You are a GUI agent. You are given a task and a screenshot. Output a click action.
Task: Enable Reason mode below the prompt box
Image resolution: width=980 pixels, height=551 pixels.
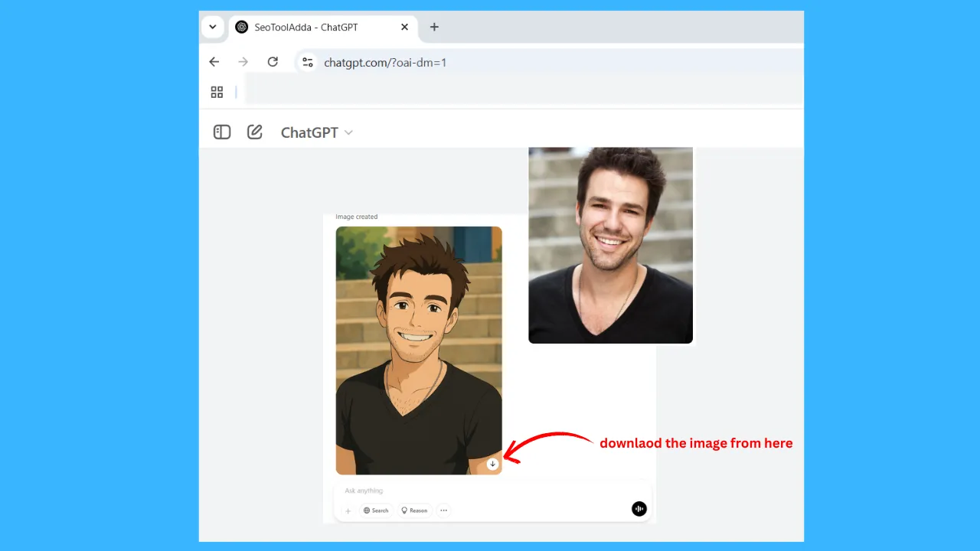[414, 510]
